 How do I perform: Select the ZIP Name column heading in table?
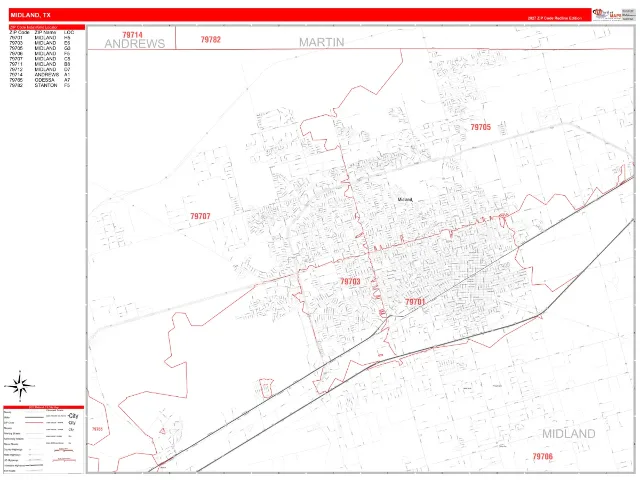[x=45, y=32]
